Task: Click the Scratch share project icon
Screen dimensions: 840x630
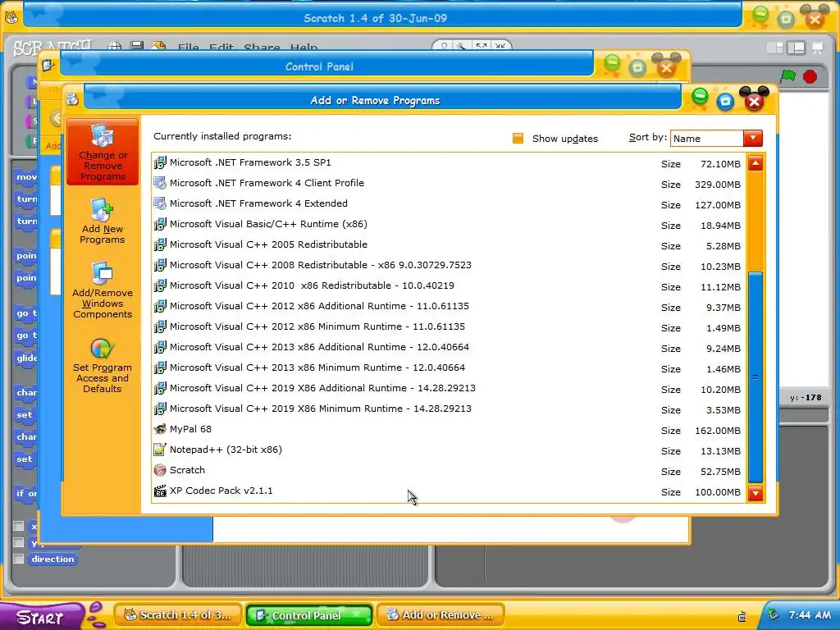Action: 158,46
